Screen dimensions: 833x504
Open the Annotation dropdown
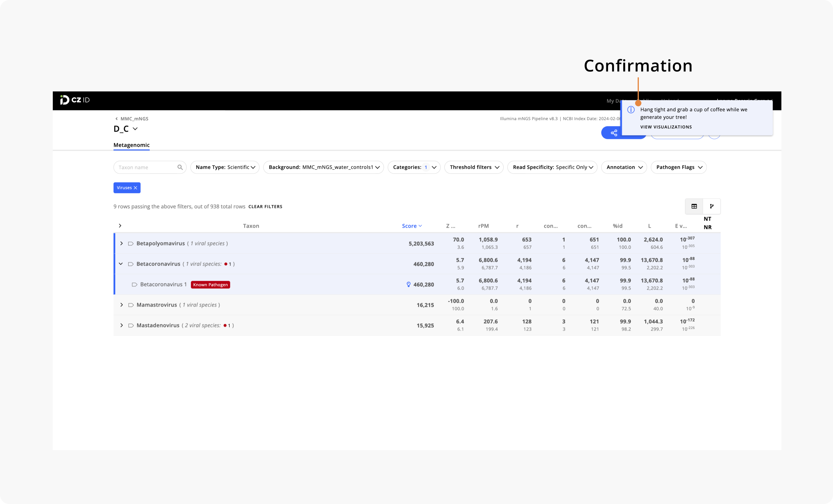[624, 167]
